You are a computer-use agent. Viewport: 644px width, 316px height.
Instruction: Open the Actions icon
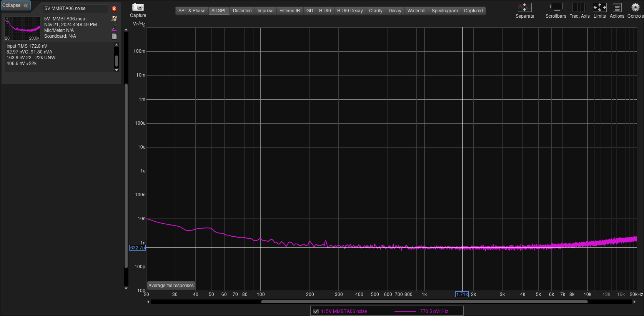617,7
